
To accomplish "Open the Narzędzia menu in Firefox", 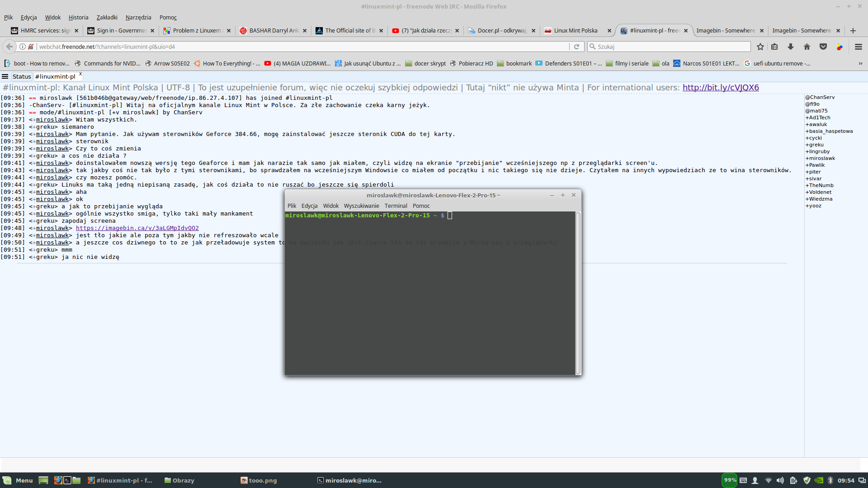I will (138, 17).
